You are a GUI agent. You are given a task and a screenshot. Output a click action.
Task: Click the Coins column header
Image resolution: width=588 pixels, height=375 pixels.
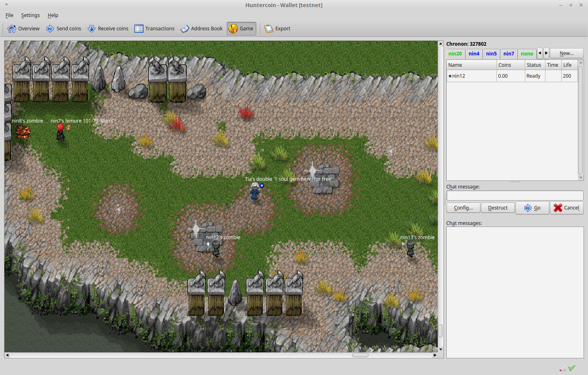[x=511, y=65]
